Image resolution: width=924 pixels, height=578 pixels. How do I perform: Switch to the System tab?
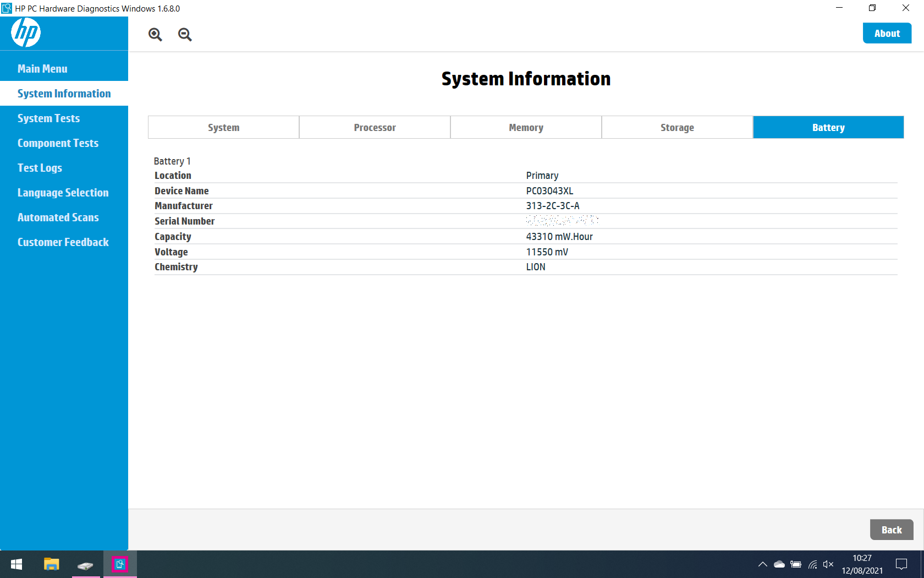click(224, 127)
